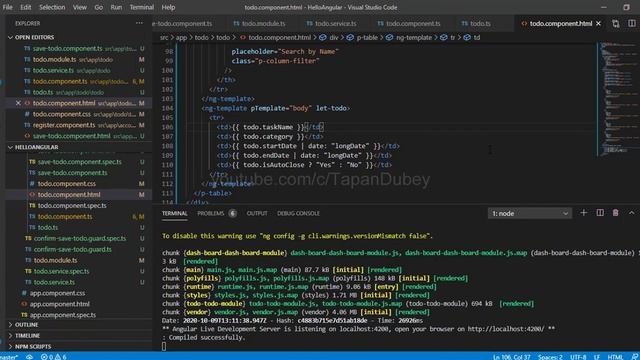The width and height of the screenshot is (640, 360).
Task: Close the todo.component.html tab
Action: point(598,24)
